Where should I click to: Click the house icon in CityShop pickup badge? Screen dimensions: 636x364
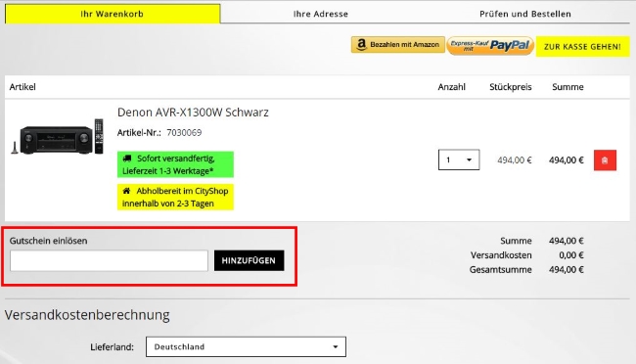click(126, 191)
